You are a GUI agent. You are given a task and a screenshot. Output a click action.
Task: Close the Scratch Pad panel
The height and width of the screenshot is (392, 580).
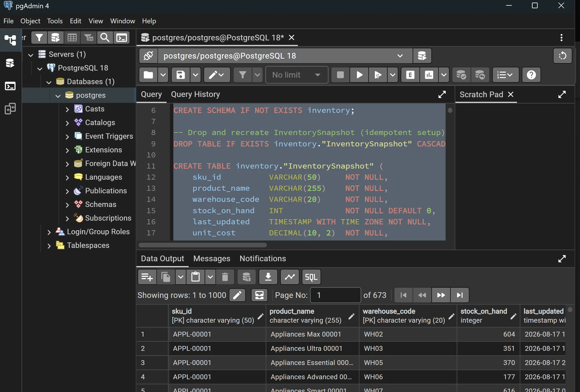[x=511, y=94]
